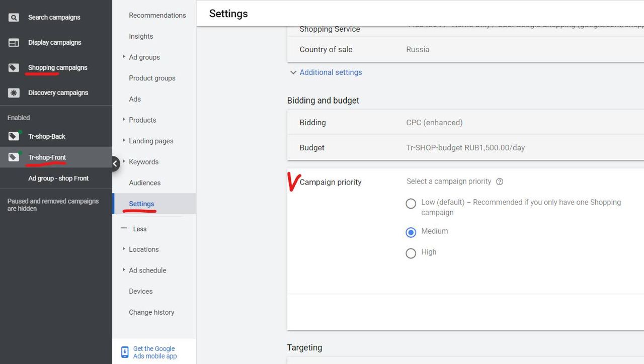This screenshot has width=644, height=364.
Task: Expand the Ad groups submenu arrow
Action: (124, 57)
